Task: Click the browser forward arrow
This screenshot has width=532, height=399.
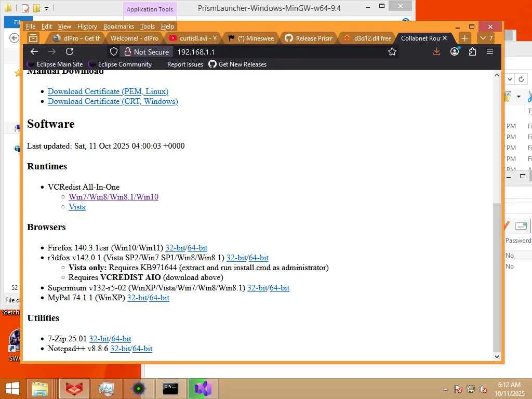Action: (51, 51)
